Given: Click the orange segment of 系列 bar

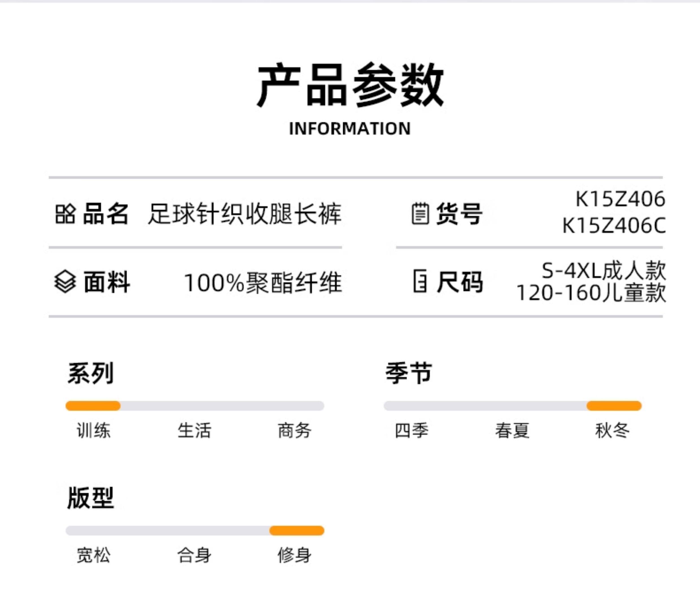Looking at the screenshot, I should point(93,406).
